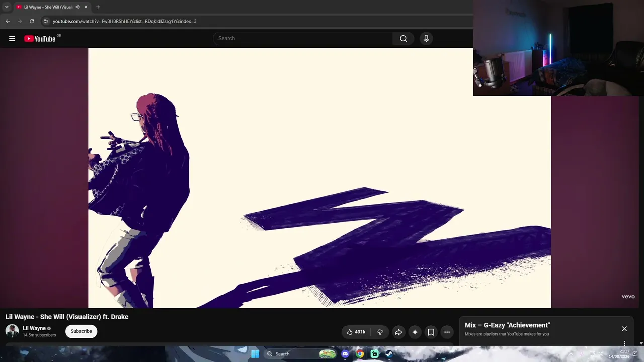Share the video using the arrow icon
This screenshot has height=362, width=644.
pos(398,332)
